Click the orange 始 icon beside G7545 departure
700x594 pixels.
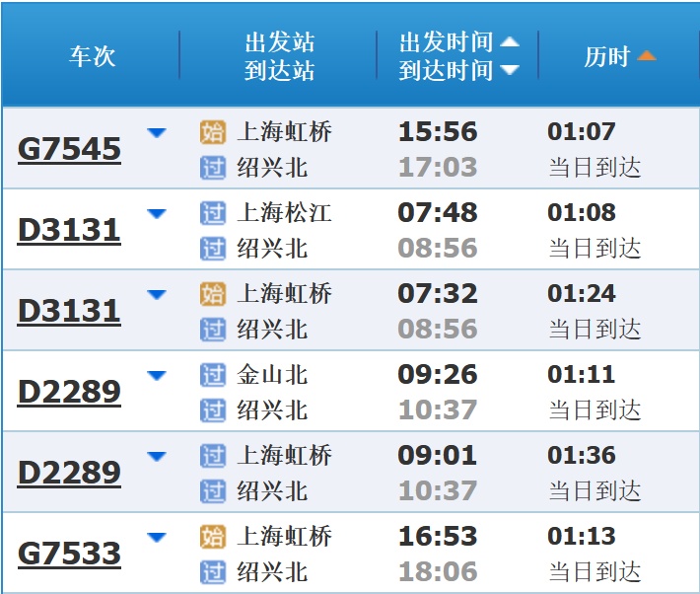click(x=213, y=132)
